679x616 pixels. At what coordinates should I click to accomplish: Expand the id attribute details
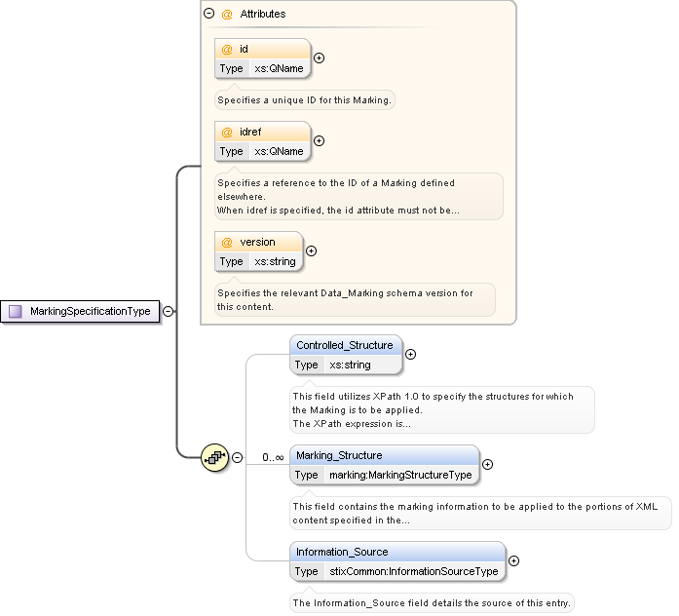point(319,58)
